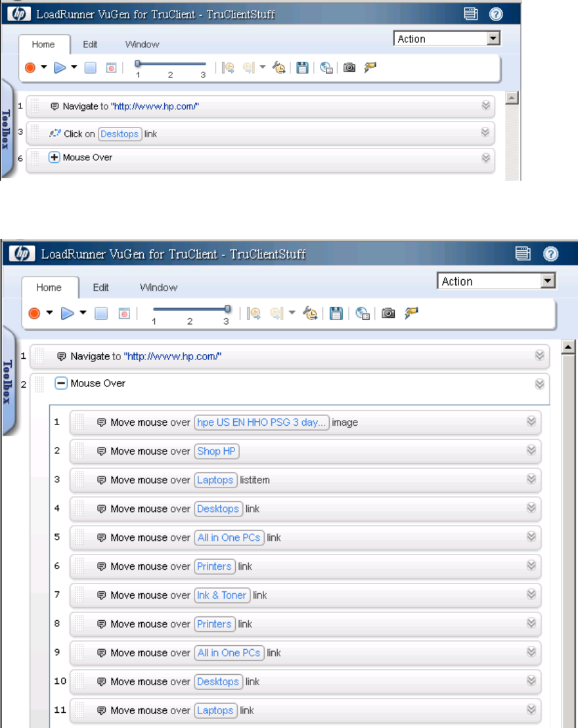Open the Help question-mark icon in the upper window
The width and height of the screenshot is (578, 728).
[496, 14]
